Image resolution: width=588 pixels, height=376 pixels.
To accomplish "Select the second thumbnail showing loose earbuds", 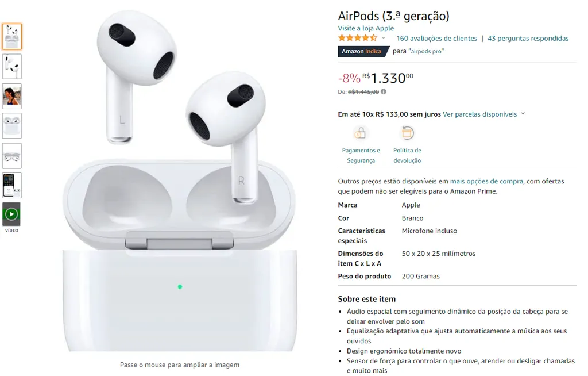I will (x=11, y=67).
